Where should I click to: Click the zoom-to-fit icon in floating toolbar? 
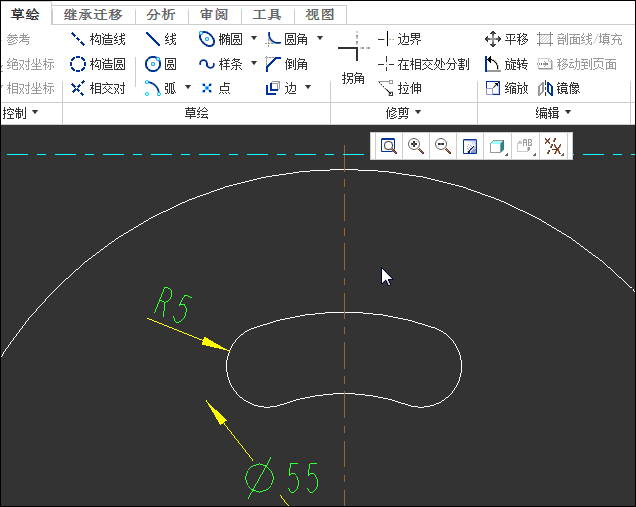pos(388,147)
